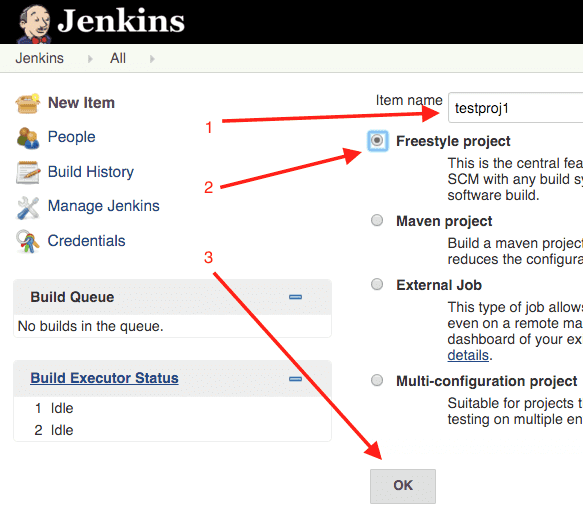583x510 pixels.
Task: Click the OK button
Action: 403,486
